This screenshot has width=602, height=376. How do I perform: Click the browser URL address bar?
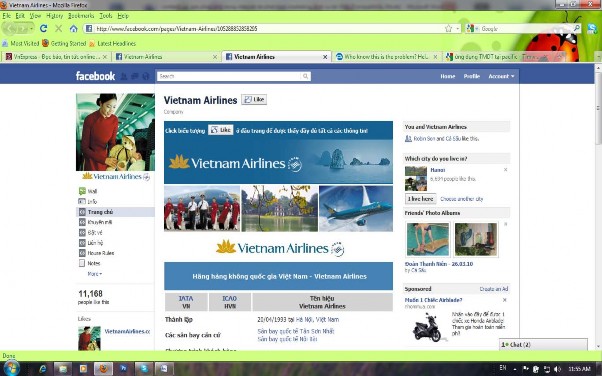[269, 28]
